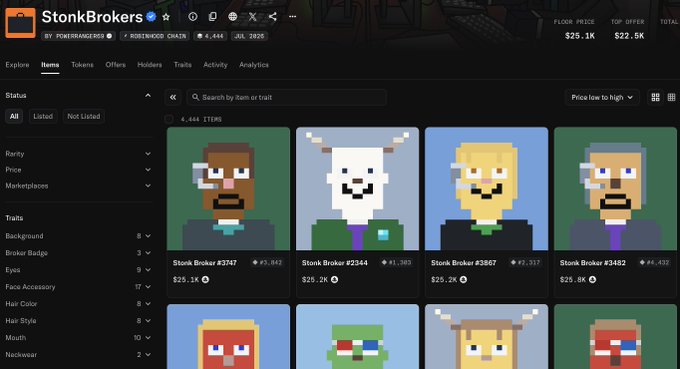Click marketplace icon next to $25.1K price
The width and height of the screenshot is (680, 369).
pos(206,280)
